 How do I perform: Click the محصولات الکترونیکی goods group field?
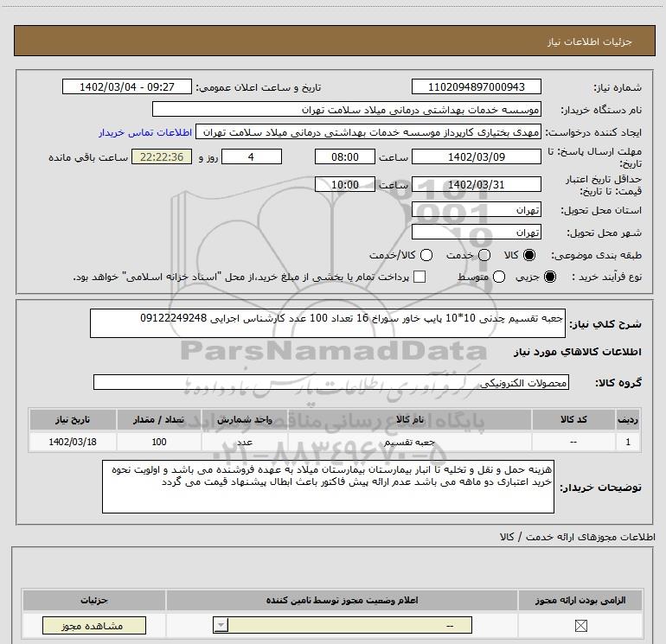[x=330, y=382]
